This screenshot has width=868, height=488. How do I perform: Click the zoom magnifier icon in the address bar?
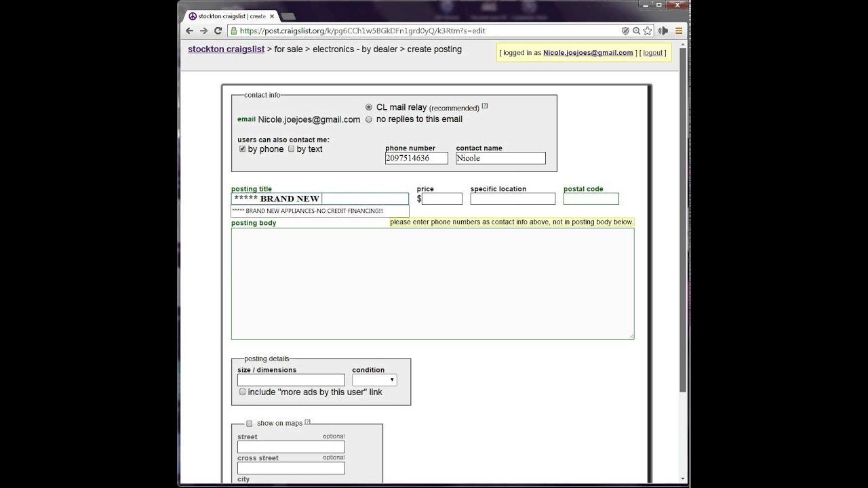point(636,30)
